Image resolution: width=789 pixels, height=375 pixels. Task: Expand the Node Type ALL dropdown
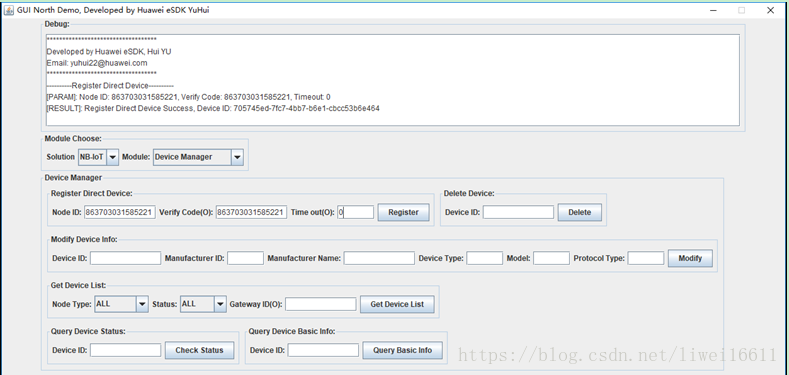tap(121, 304)
